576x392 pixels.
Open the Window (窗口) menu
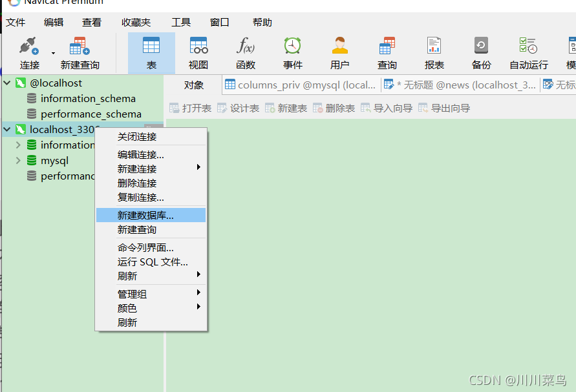[x=219, y=23]
